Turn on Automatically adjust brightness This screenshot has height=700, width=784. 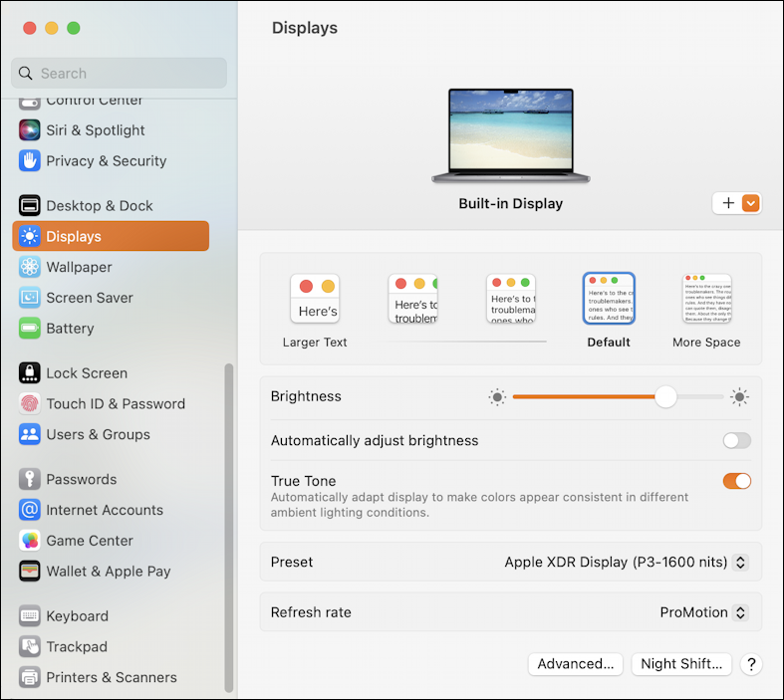[x=736, y=441]
